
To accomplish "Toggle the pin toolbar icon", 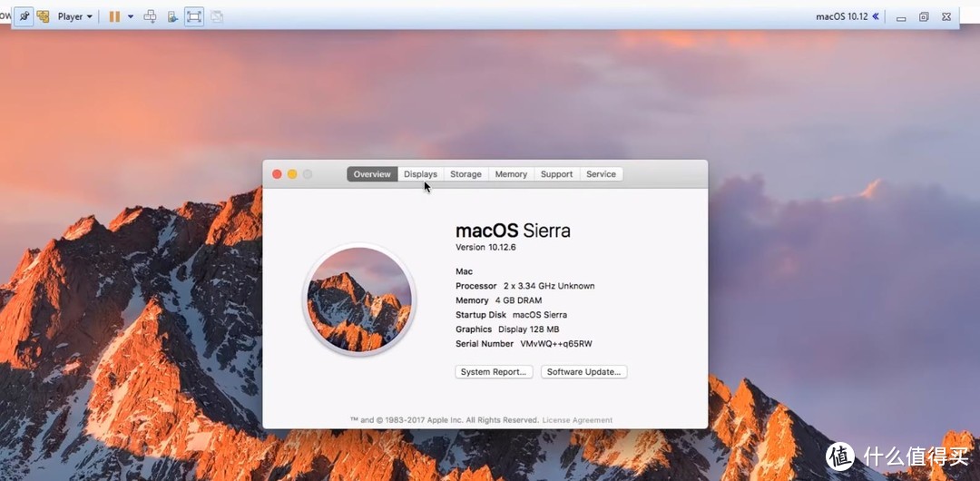I will click(23, 16).
